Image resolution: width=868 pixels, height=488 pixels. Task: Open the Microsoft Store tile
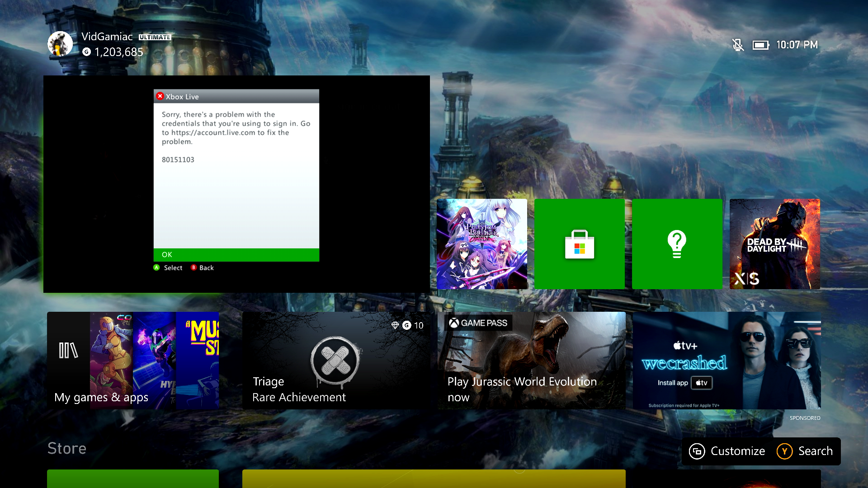pos(580,244)
